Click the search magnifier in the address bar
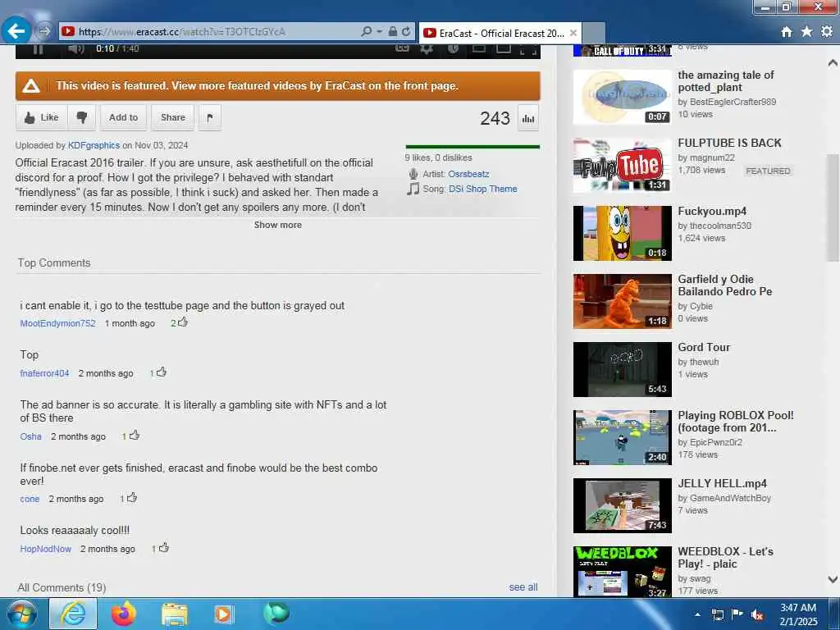 tap(367, 32)
